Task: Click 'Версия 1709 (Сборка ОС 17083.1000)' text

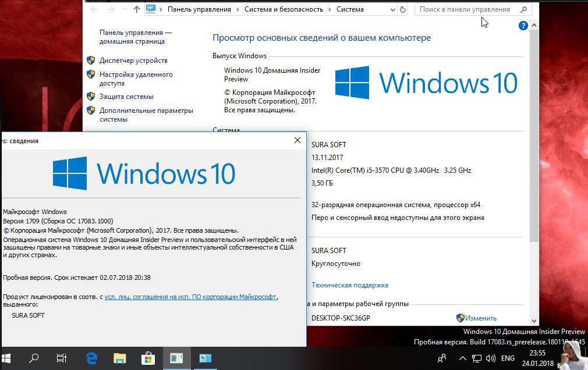Action: (x=58, y=221)
